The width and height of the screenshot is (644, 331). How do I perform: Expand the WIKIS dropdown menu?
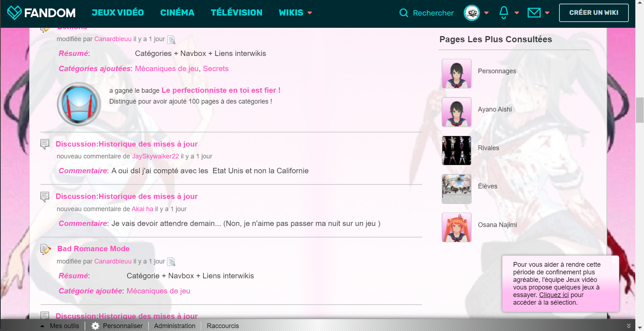tap(295, 13)
